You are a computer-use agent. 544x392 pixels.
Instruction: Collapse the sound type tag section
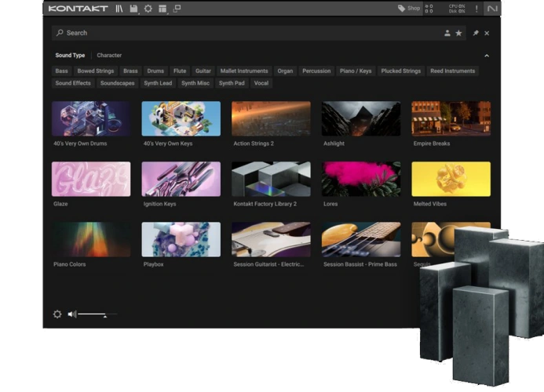point(486,56)
